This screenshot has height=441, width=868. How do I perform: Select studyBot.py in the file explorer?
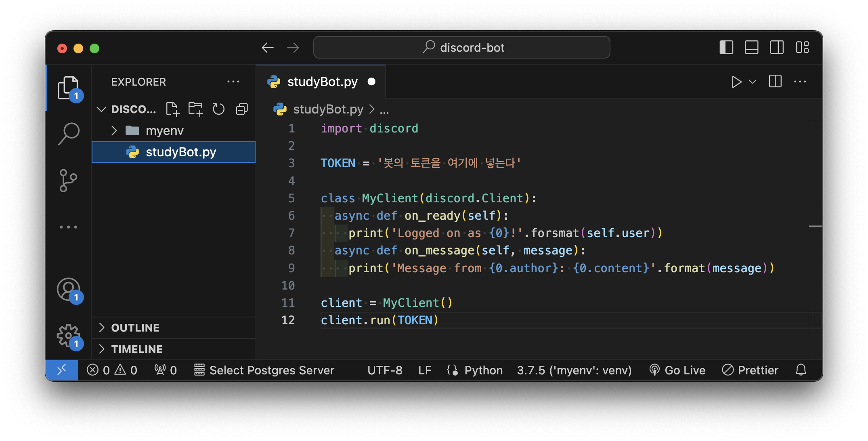point(174,152)
